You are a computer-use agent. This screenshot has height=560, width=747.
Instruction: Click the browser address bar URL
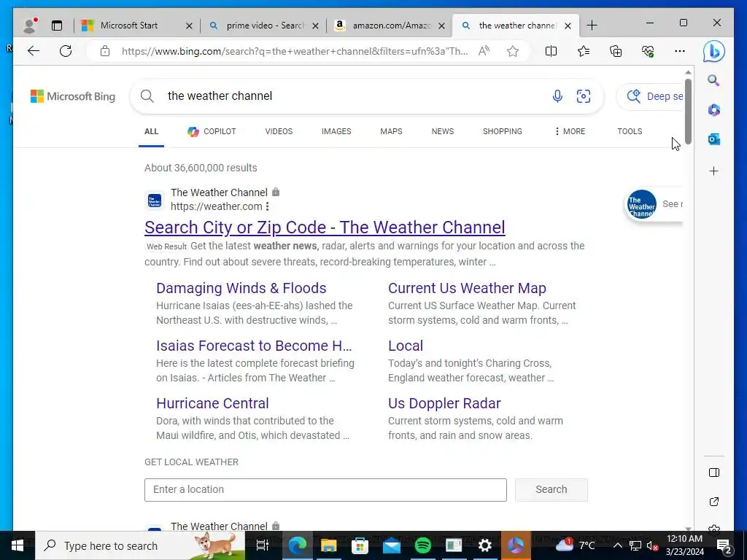(x=295, y=51)
